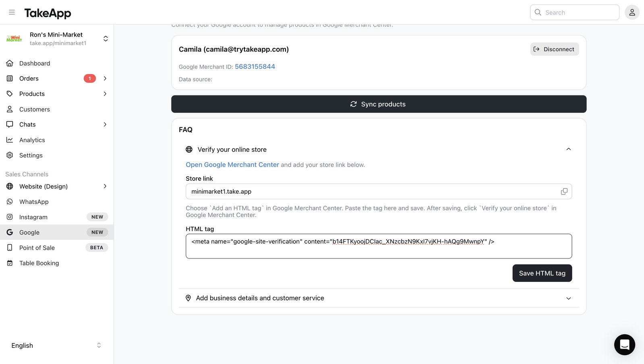Click the search magnifier icon
644x364 pixels.
pyautogui.click(x=538, y=12)
